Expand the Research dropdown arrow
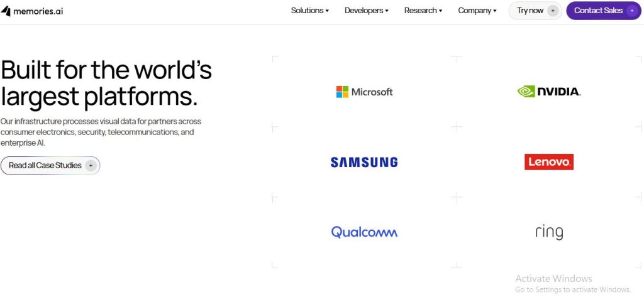 440,11
